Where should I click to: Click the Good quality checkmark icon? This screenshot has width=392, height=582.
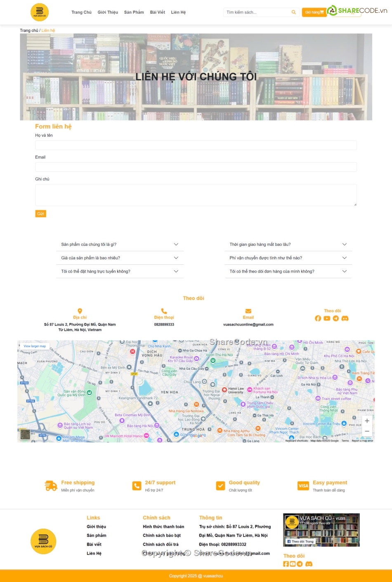pyautogui.click(x=221, y=486)
